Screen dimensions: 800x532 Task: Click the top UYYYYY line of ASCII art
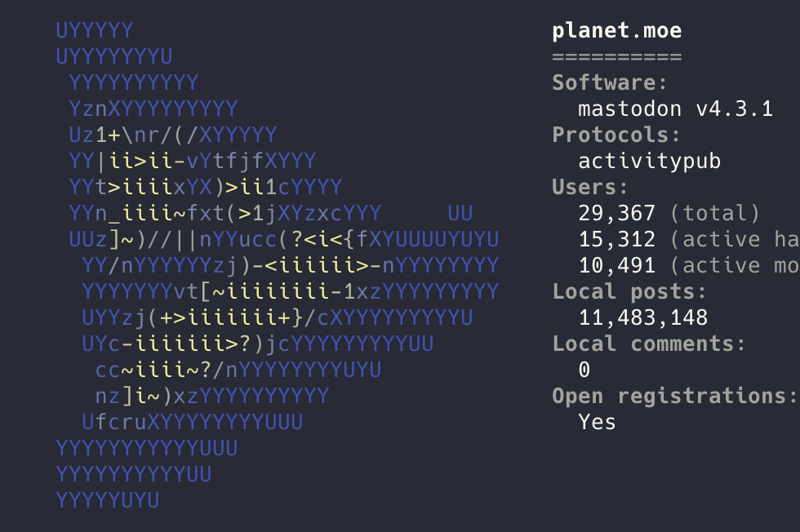(x=95, y=31)
